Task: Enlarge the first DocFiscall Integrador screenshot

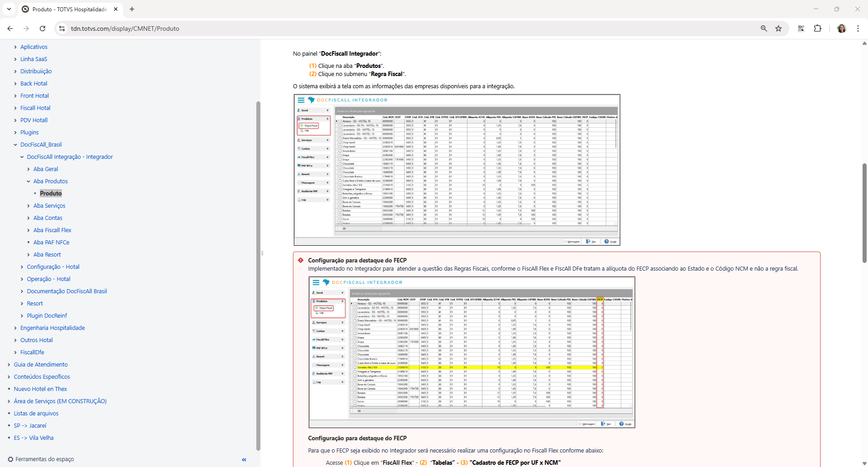Action: coord(457,170)
